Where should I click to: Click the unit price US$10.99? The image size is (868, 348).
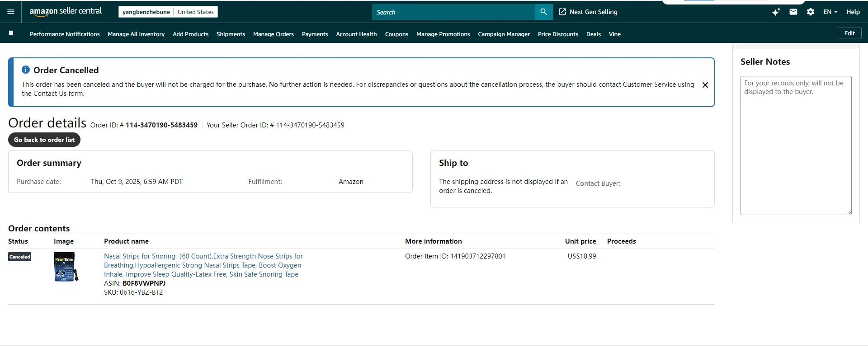tap(582, 256)
